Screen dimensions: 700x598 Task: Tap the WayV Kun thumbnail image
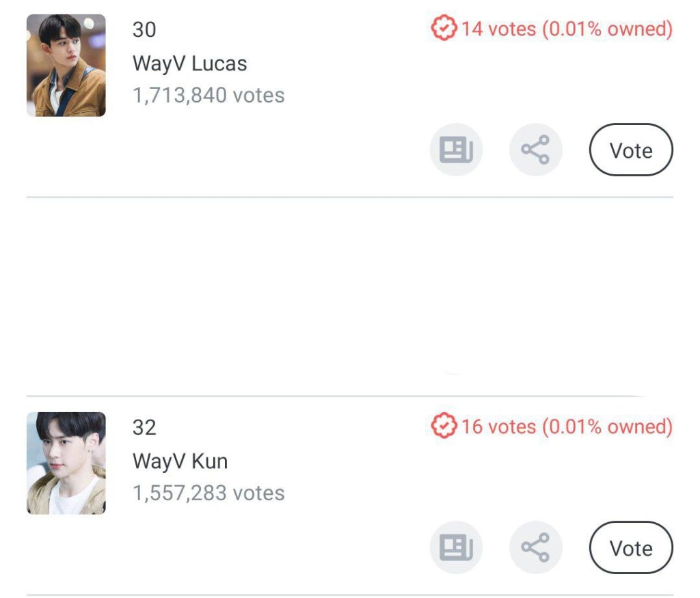point(66,463)
